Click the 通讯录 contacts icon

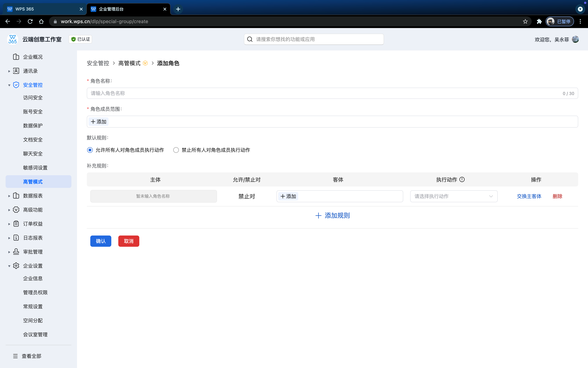[16, 71]
